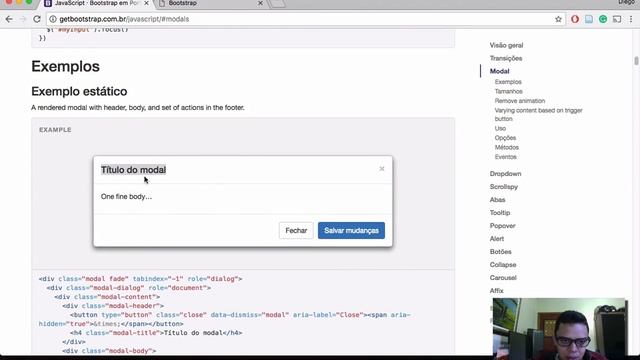Screen dimensions: 640x360
Task: Click the highlighted Título do modal heading
Action: tap(133, 170)
